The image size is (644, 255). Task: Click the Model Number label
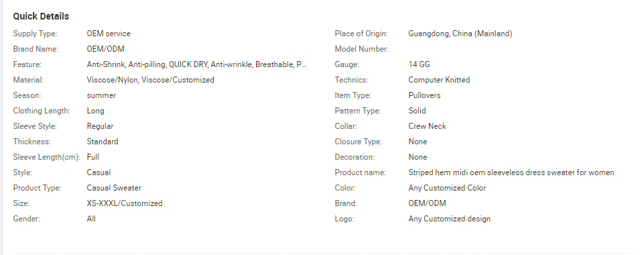pyautogui.click(x=361, y=49)
